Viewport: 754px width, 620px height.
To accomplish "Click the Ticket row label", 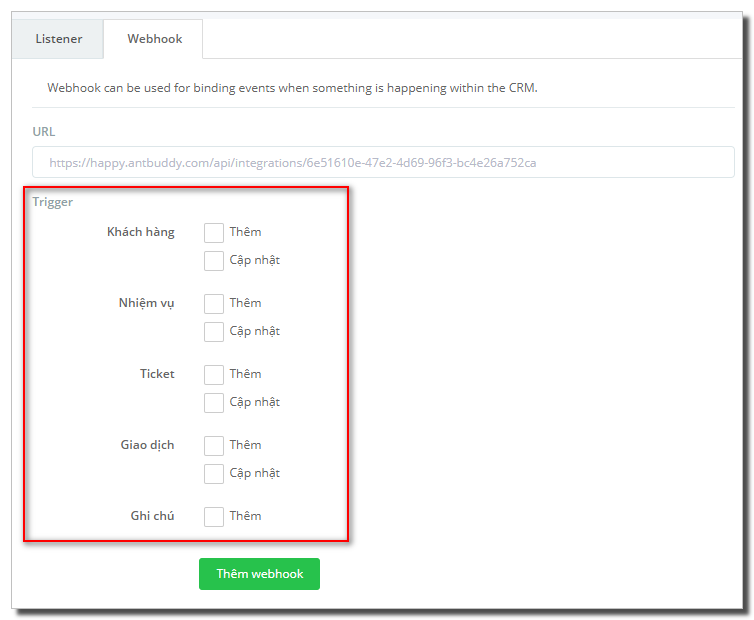I will [157, 374].
